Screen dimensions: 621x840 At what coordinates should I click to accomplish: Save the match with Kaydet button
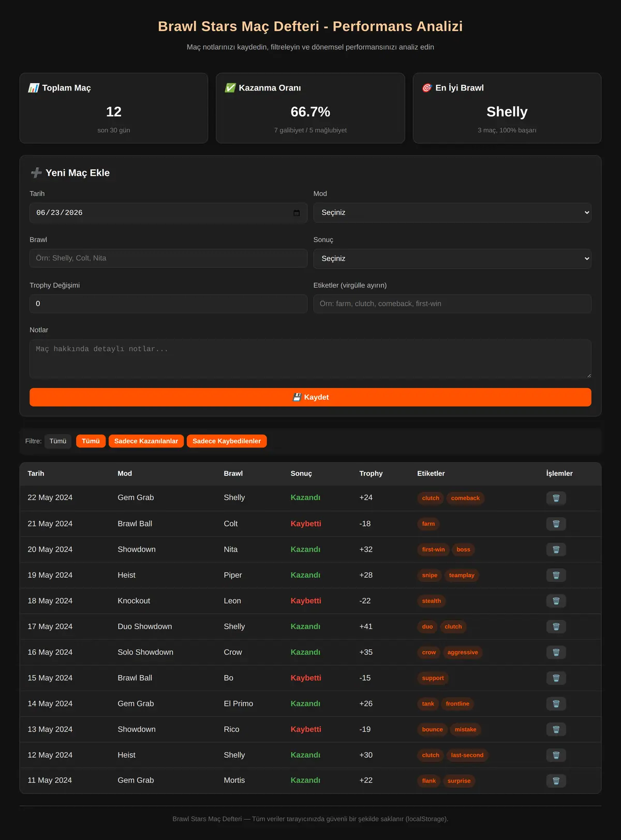point(310,397)
